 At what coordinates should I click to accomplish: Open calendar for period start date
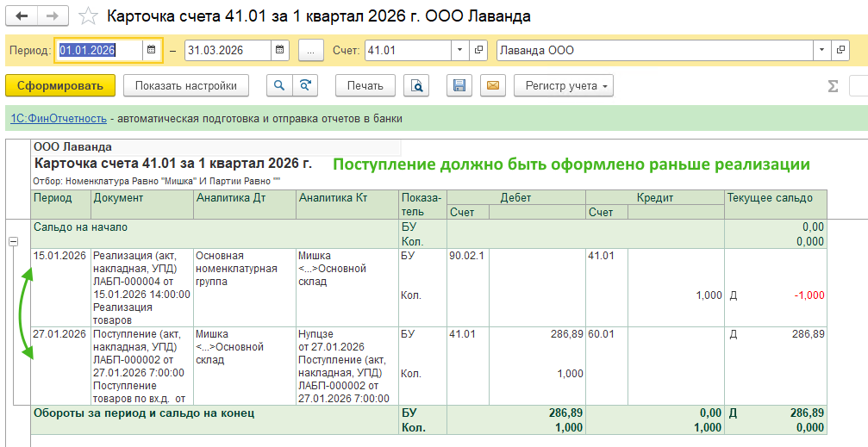pos(151,51)
